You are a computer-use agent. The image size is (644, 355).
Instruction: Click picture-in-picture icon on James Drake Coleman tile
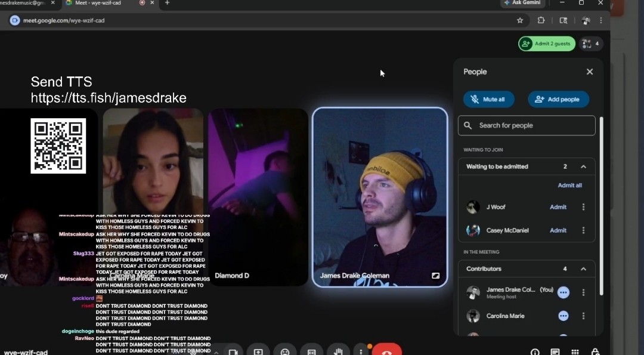click(x=435, y=276)
